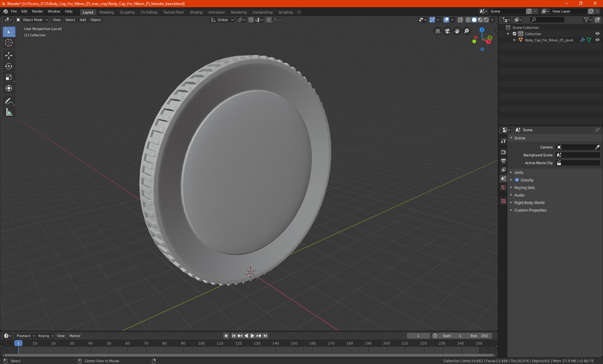Open the Texture properties tab
Screen dimensions: 603x364
click(x=503, y=201)
